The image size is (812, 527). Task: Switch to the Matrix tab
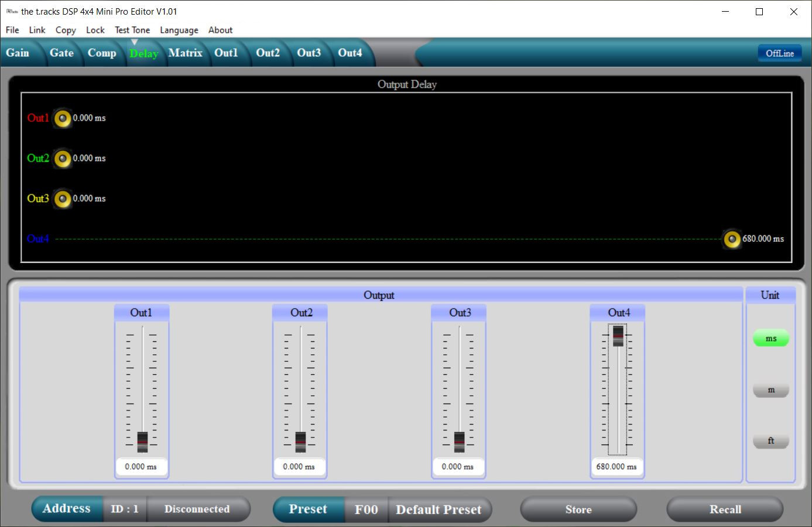[x=186, y=53]
